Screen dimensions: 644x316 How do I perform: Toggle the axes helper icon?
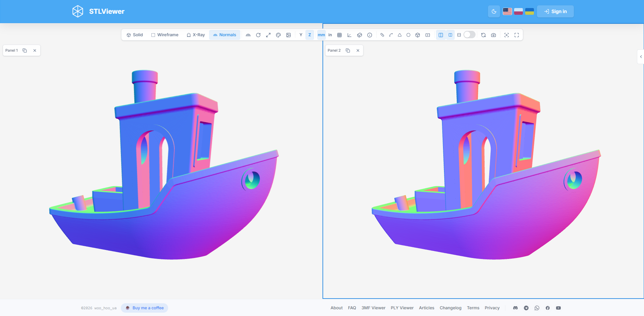350,35
